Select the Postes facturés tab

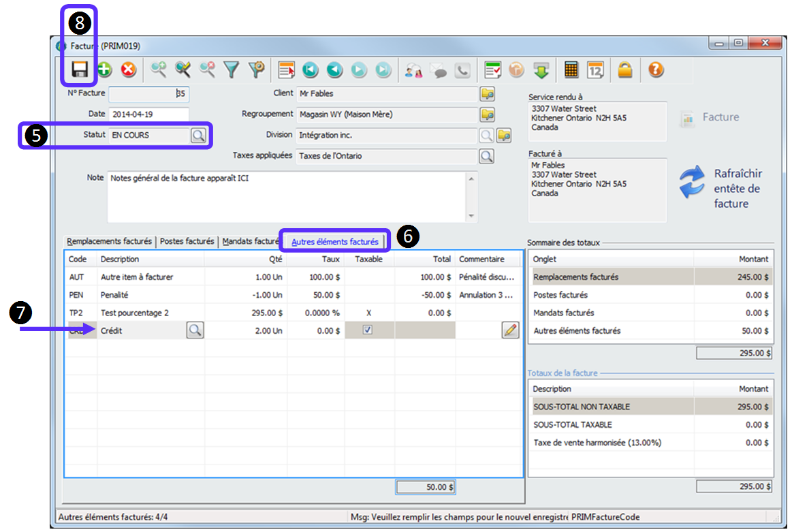187,242
